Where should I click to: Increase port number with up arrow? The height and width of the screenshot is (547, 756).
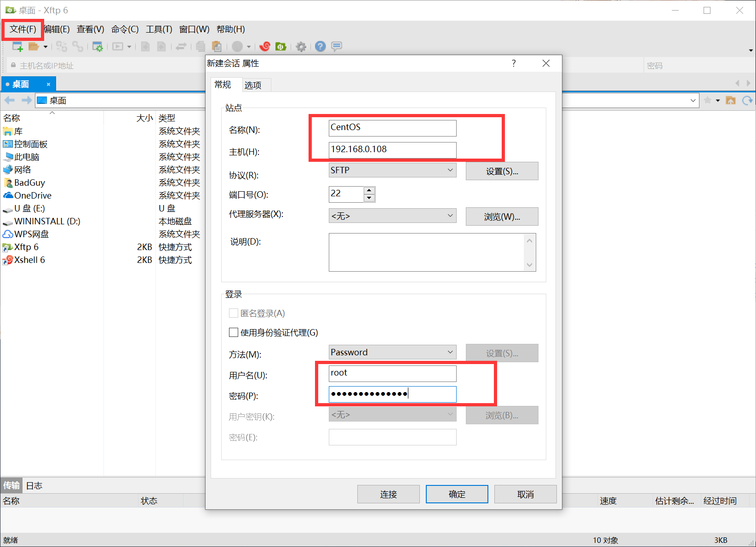pyautogui.click(x=369, y=190)
